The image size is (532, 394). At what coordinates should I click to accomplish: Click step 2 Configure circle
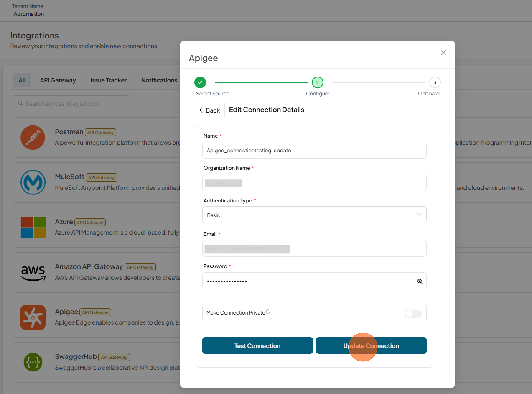click(x=318, y=82)
